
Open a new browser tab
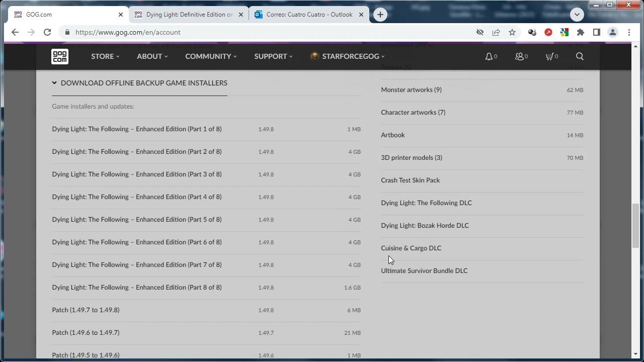tap(380, 15)
